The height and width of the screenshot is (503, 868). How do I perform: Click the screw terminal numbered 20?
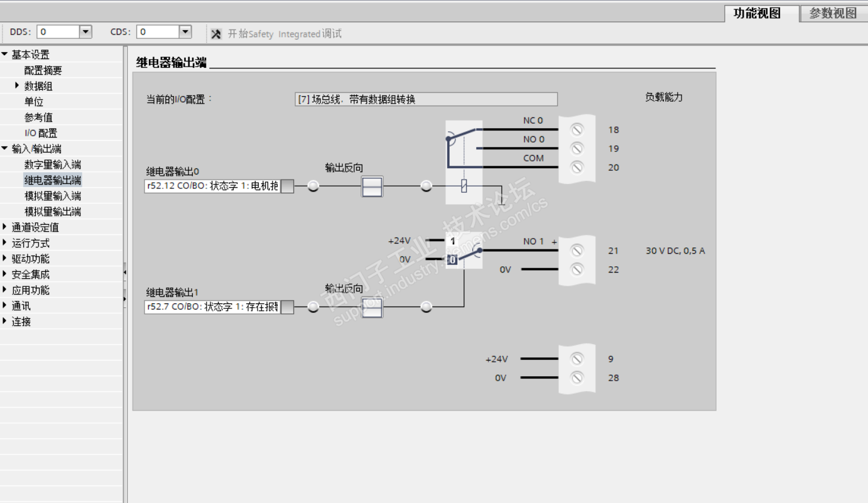(x=577, y=168)
